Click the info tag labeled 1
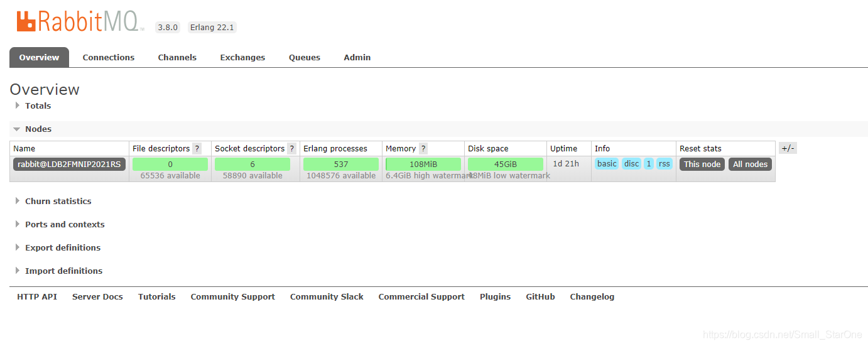 [649, 163]
